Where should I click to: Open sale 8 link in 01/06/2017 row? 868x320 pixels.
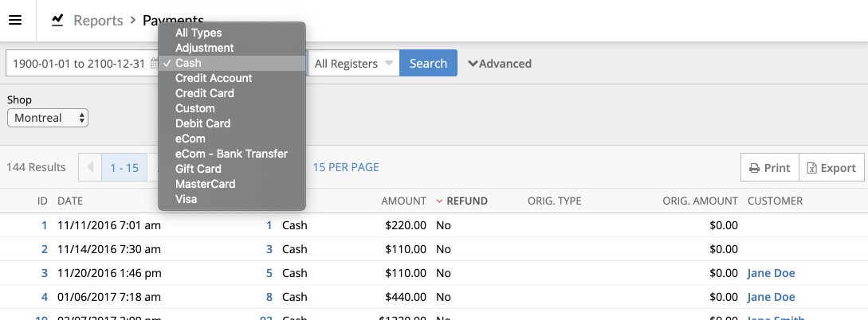(269, 297)
